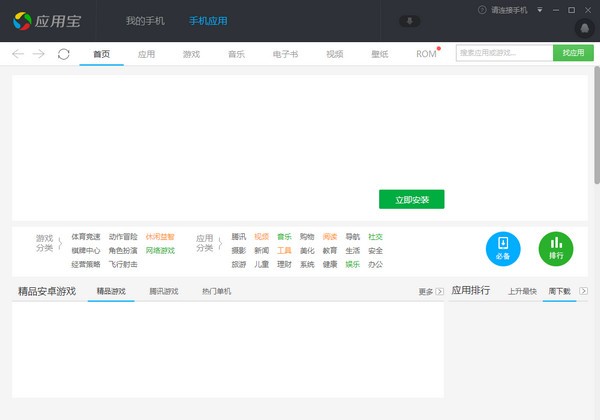Viewport: 600px width, 420px height.
Task: Switch to the 游戏 navigation tab
Action: 190,53
